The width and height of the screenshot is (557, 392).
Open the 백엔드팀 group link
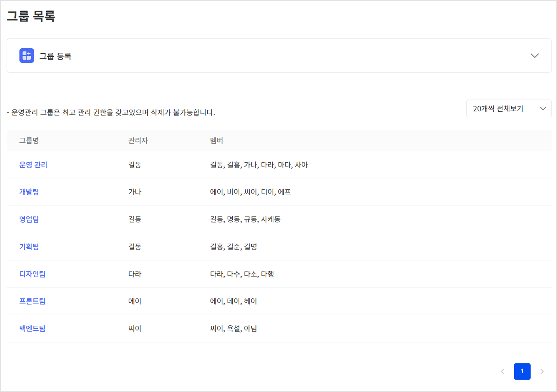pos(32,329)
